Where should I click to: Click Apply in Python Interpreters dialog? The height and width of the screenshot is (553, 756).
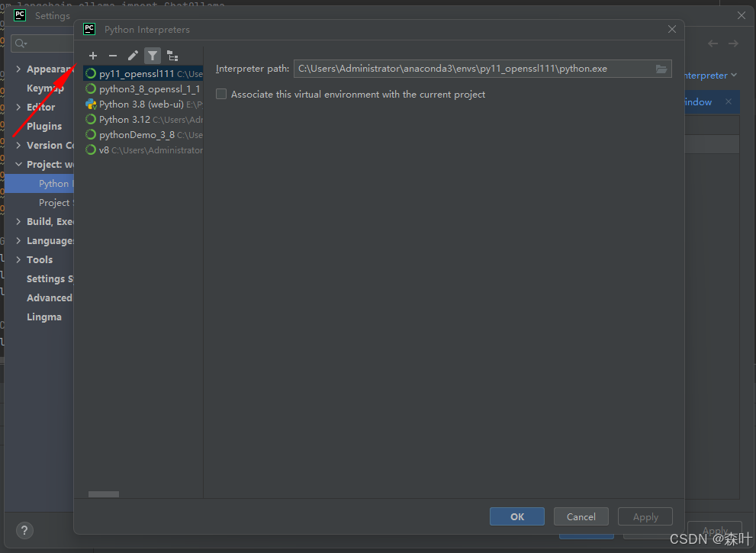[645, 517]
